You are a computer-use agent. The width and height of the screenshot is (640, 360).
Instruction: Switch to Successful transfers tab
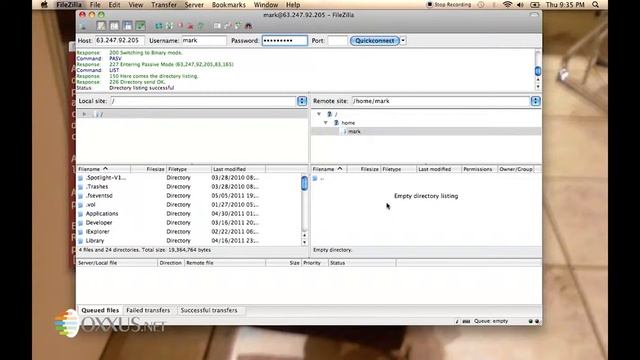click(209, 310)
